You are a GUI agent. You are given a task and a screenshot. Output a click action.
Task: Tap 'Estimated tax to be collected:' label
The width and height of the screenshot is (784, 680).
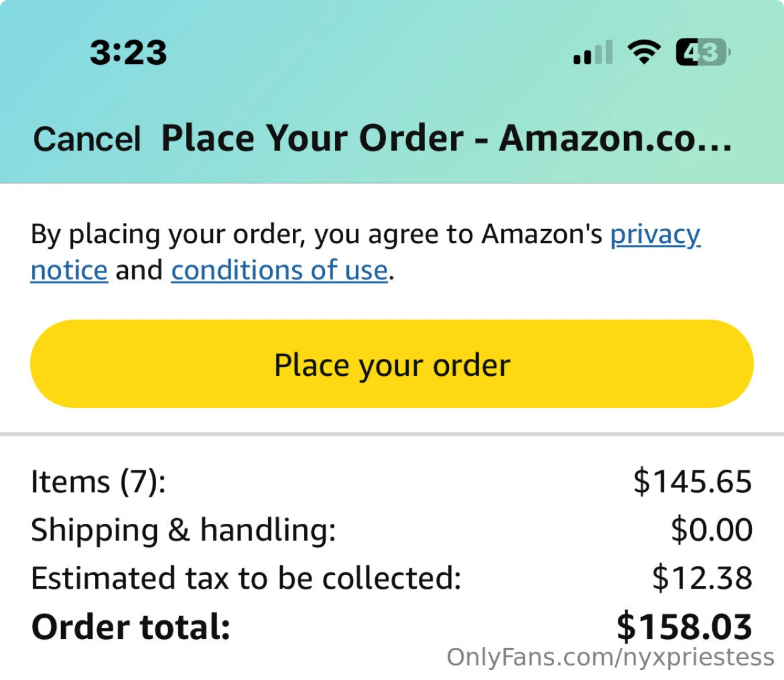(246, 579)
